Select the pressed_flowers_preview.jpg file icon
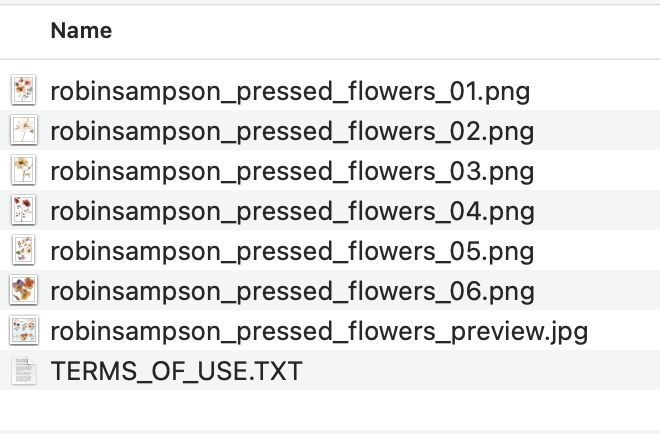Viewport: 660px width, 434px height. point(23,331)
